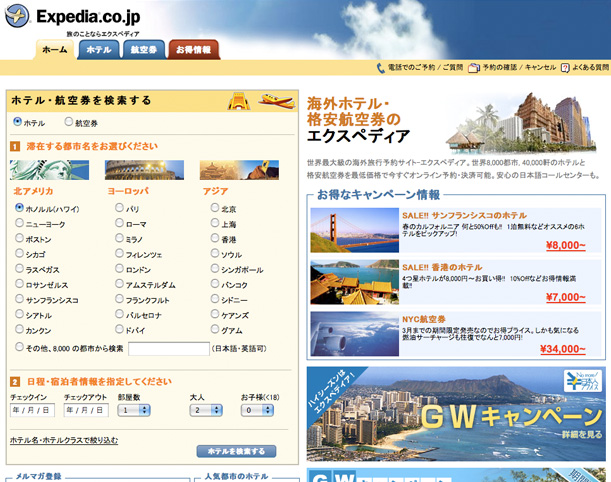Open the お得情報 tab
611x482 pixels.
click(x=193, y=50)
